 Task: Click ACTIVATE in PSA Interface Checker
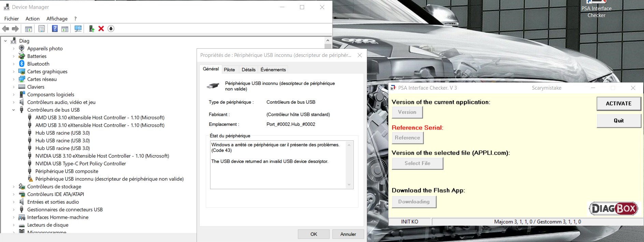(x=619, y=104)
